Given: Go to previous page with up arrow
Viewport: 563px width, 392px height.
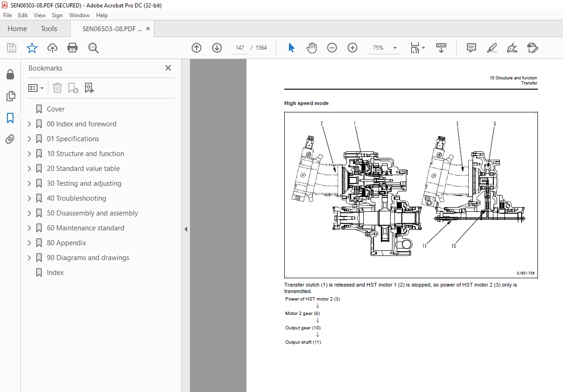Looking at the screenshot, I should click(196, 48).
